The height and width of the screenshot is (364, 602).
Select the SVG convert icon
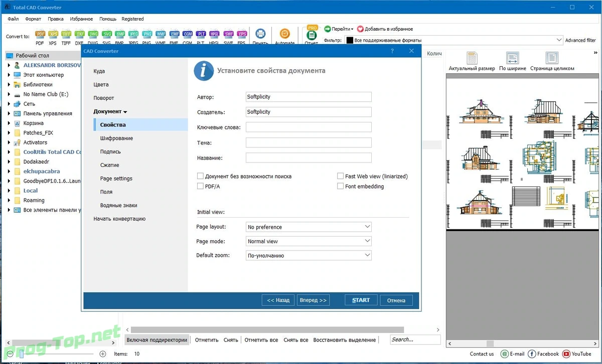(x=107, y=35)
